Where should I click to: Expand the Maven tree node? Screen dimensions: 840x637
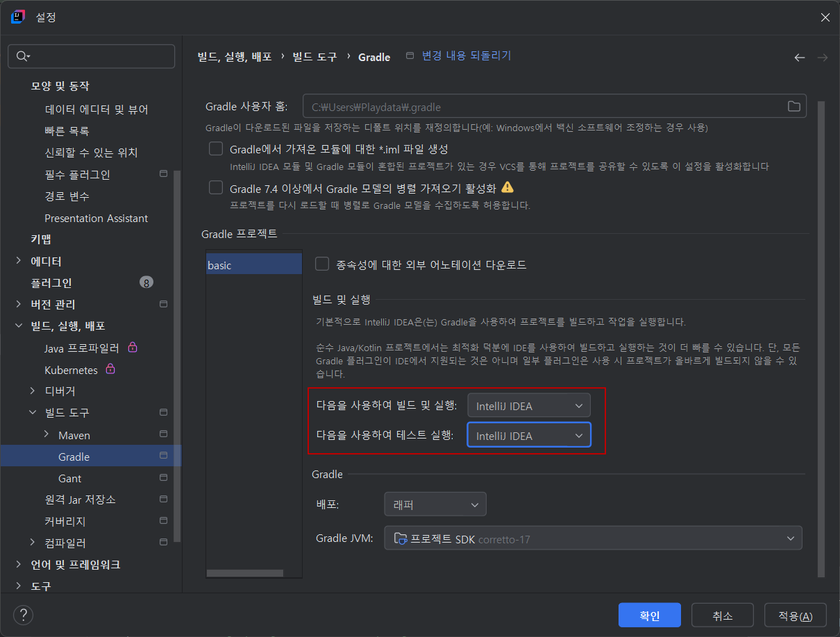[47, 434]
